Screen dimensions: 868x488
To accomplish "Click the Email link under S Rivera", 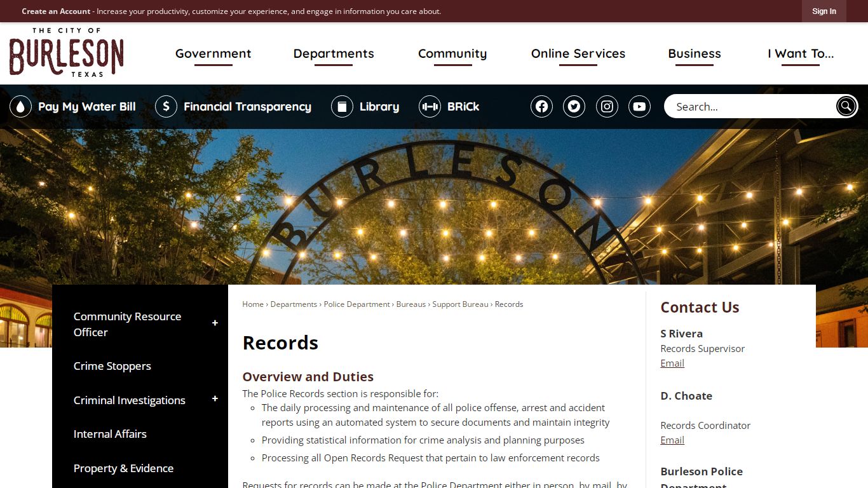I will pyautogui.click(x=672, y=363).
